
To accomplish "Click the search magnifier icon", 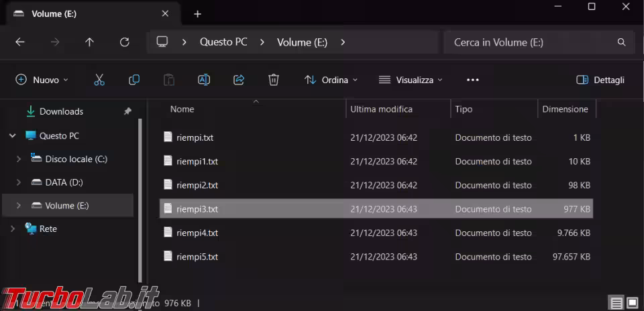I will pos(621,42).
